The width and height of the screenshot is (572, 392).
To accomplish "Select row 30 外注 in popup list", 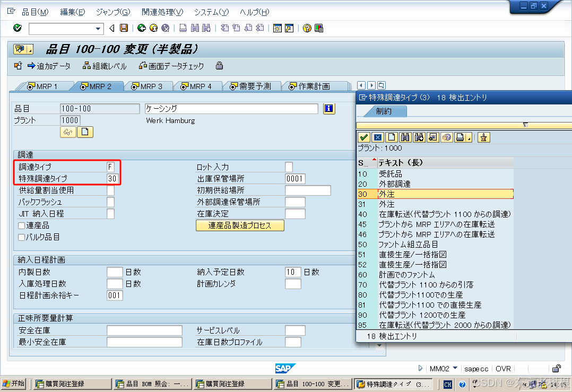I will (x=436, y=194).
